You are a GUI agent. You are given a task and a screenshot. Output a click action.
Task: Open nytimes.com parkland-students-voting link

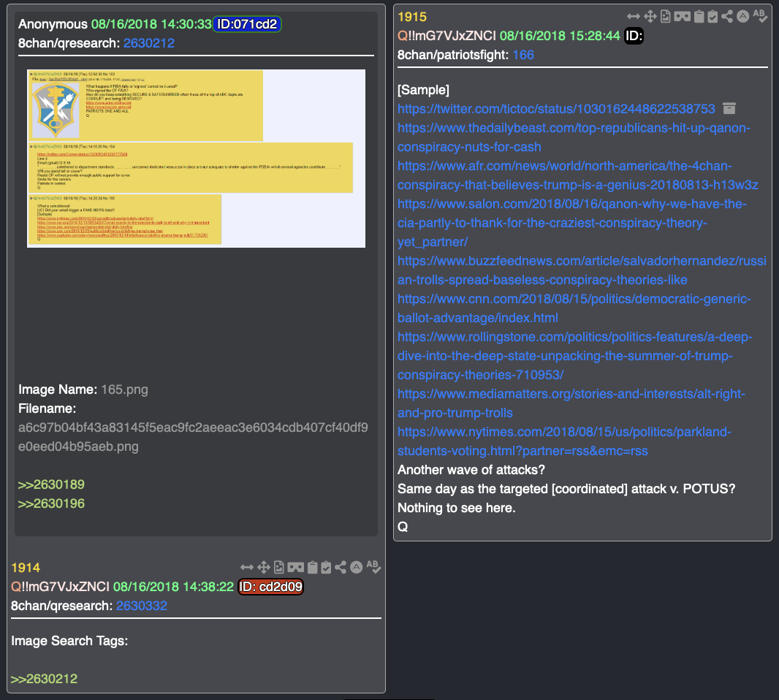tap(564, 441)
